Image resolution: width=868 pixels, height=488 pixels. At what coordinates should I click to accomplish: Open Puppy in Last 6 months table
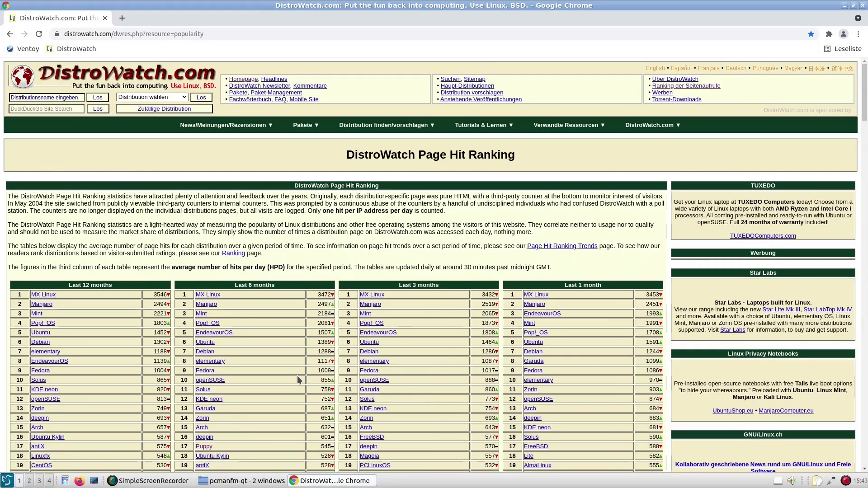click(x=204, y=446)
